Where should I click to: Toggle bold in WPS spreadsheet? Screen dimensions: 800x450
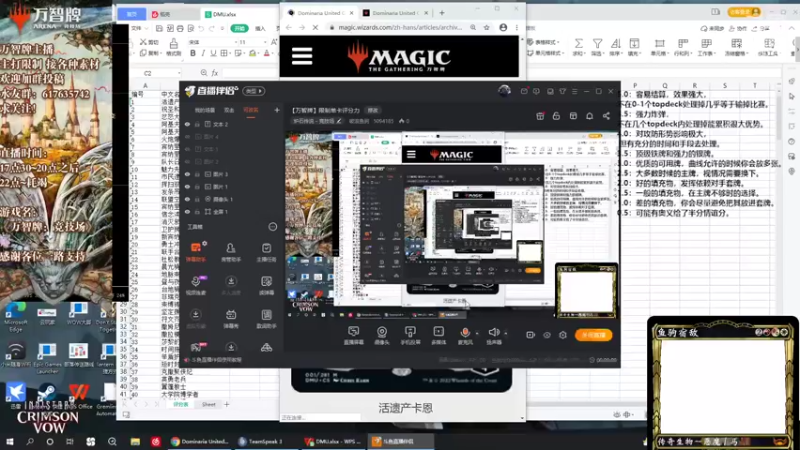[193, 53]
